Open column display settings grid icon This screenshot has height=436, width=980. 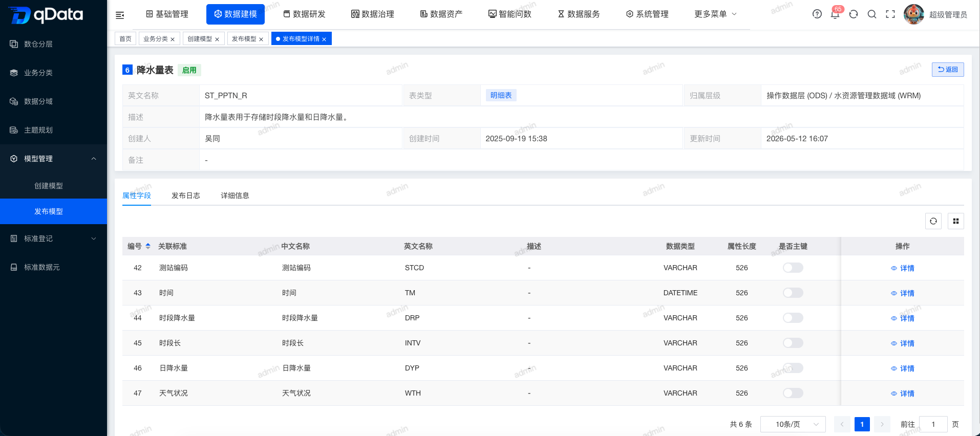click(956, 221)
